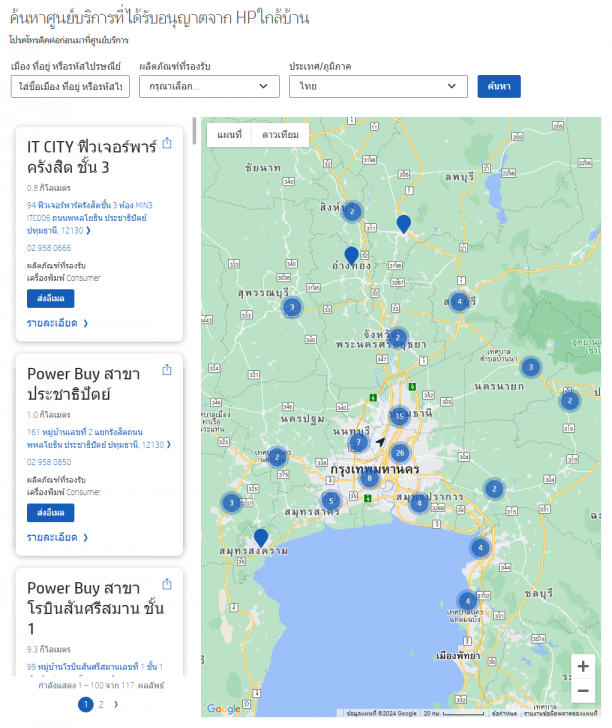
Task: Open the cluster marker showing 26
Action: coord(400,453)
